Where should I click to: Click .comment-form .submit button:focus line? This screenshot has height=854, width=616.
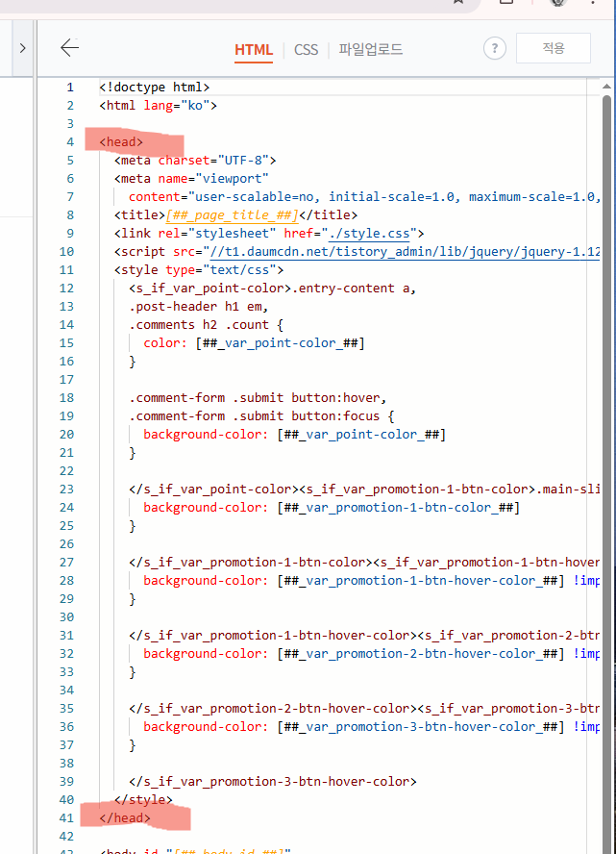coord(261,416)
